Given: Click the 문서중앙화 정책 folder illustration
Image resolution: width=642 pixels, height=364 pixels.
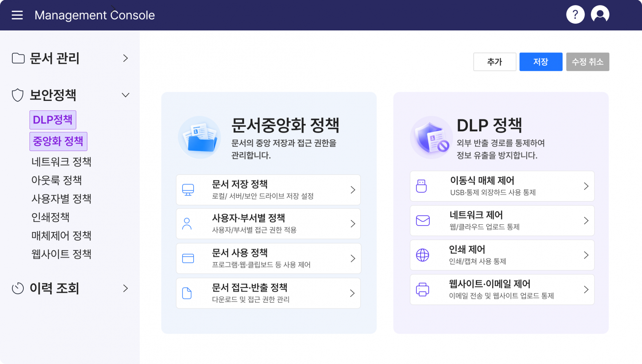Looking at the screenshot, I should point(200,137).
